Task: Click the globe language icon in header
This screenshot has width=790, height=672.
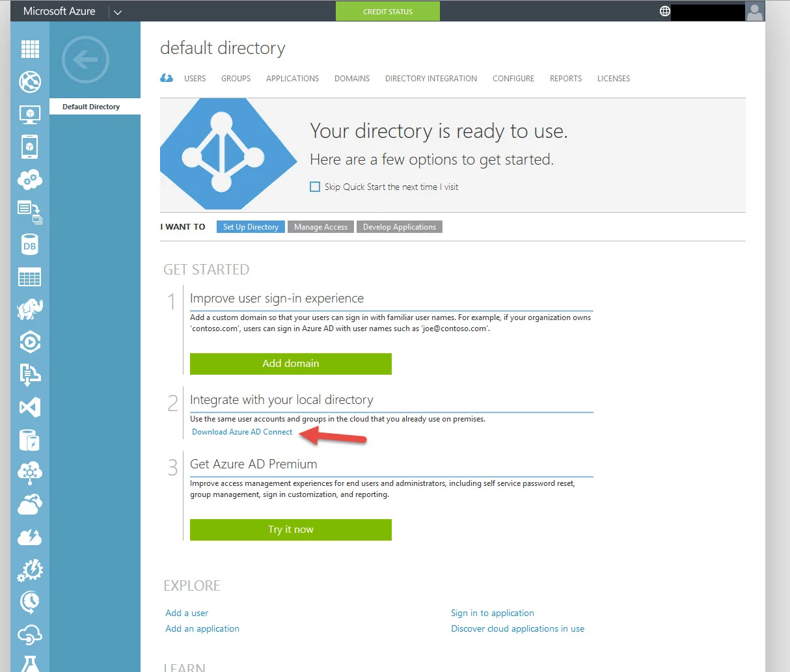Action: [x=664, y=11]
